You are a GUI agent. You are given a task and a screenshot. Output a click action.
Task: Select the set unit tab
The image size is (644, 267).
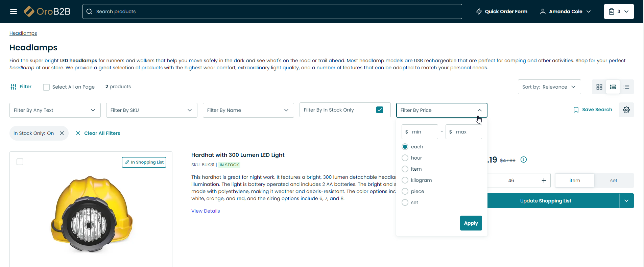pyautogui.click(x=614, y=180)
